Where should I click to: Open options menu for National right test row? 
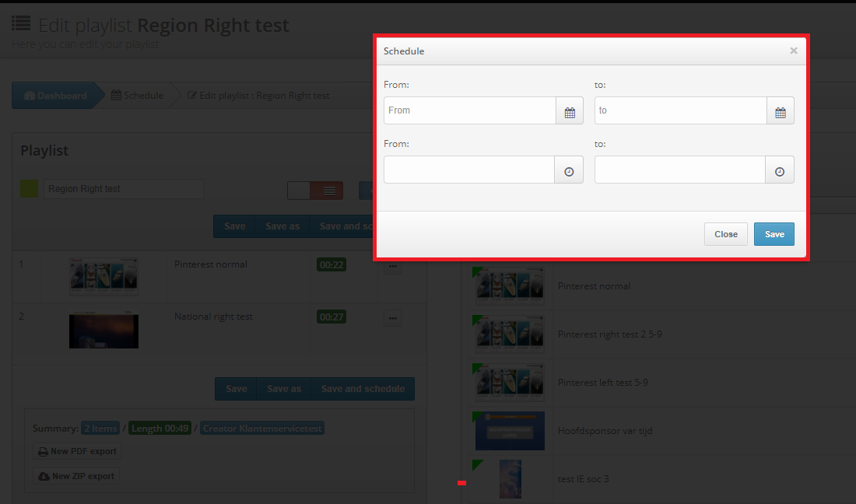(392, 319)
